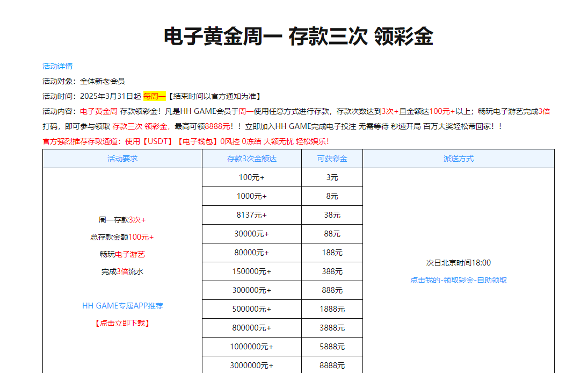Click the 300000元+ deposit cell
Image resolution: width=588 pixels, height=373 pixels.
tap(252, 290)
